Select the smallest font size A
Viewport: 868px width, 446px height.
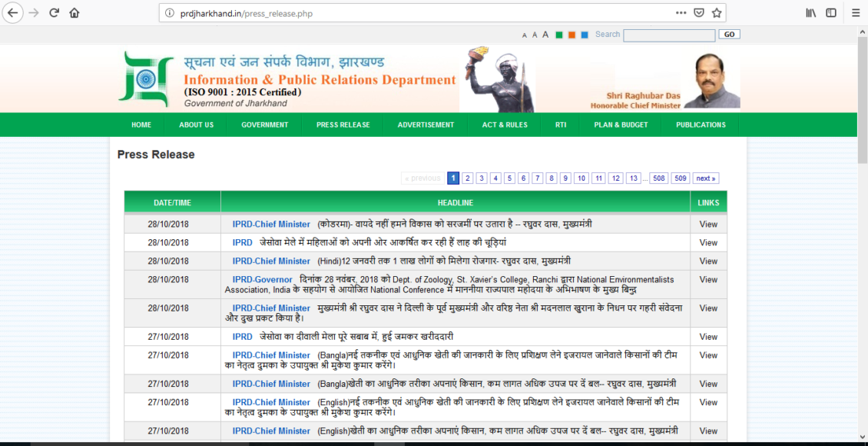coord(525,35)
